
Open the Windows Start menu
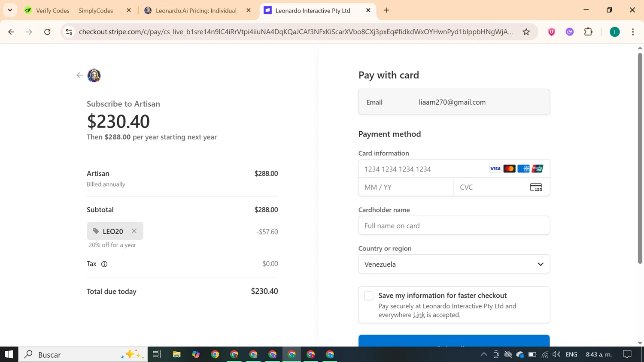[x=9, y=354]
